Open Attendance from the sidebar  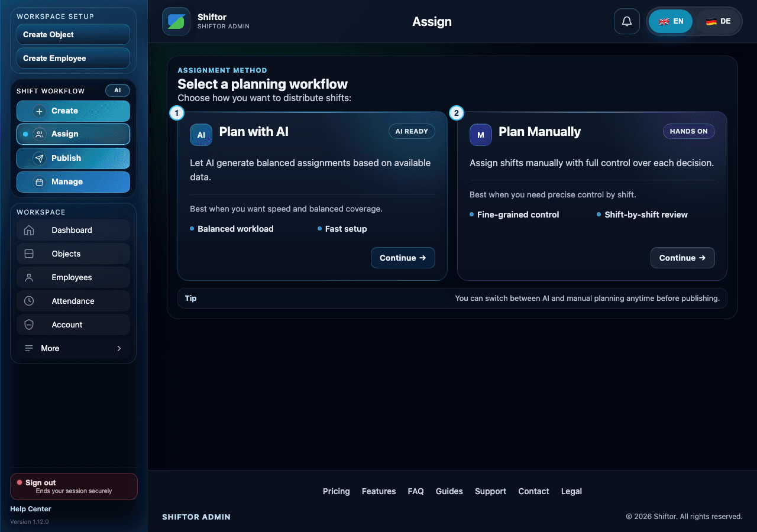73,301
